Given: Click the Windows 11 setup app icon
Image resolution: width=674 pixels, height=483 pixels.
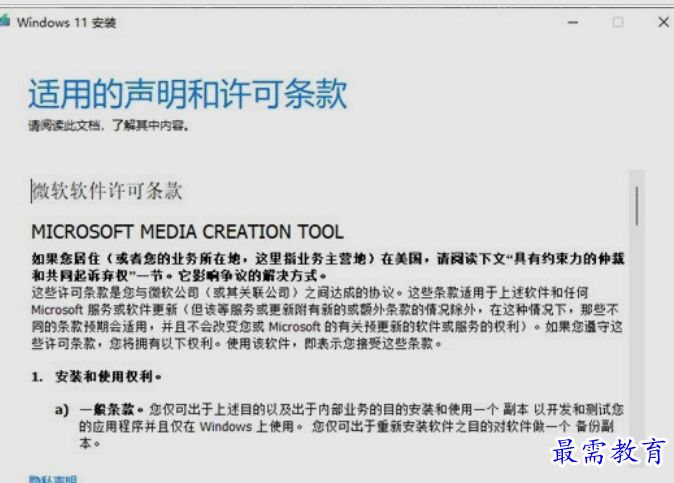Looking at the screenshot, I should point(4,21).
